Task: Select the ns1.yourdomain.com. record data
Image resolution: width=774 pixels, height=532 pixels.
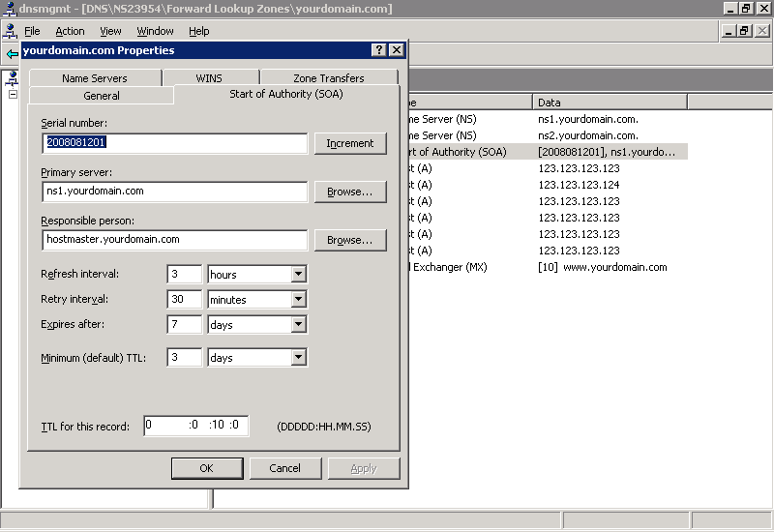Action: 588,119
